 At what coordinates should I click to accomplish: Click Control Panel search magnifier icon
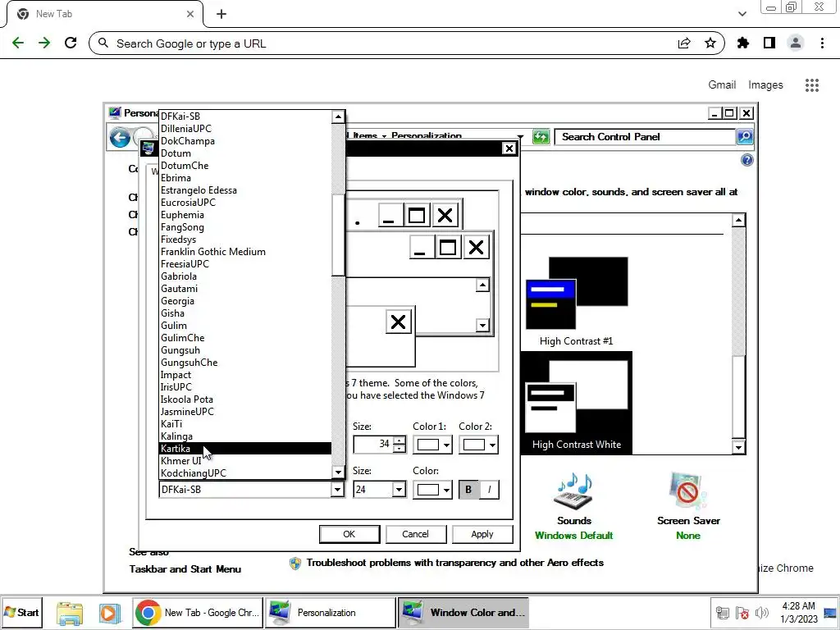coord(745,137)
